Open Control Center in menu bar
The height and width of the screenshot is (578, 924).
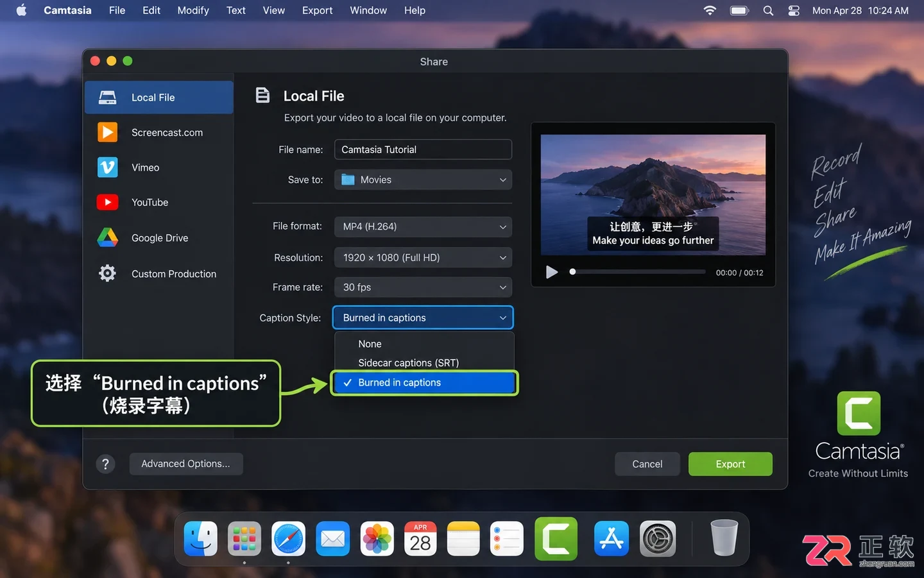[794, 10]
